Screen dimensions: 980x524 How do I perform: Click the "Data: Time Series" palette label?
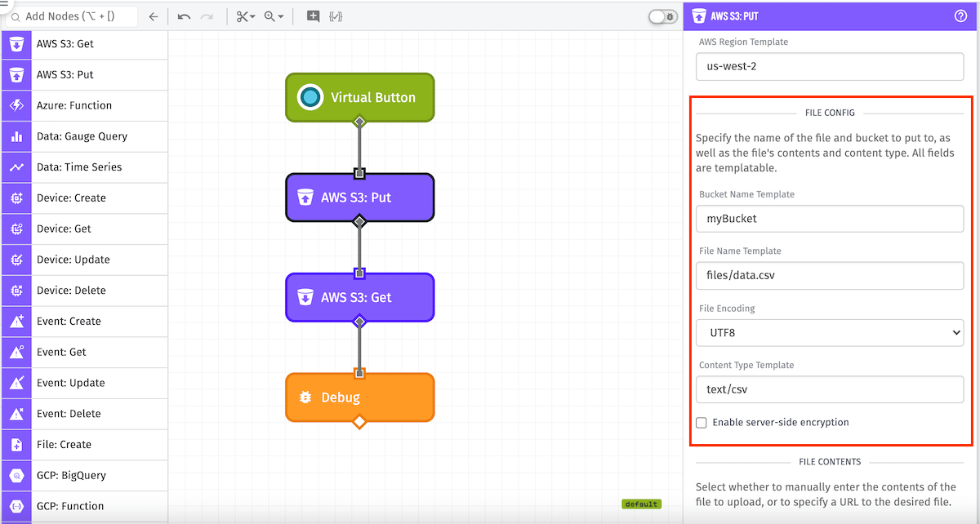click(x=79, y=167)
